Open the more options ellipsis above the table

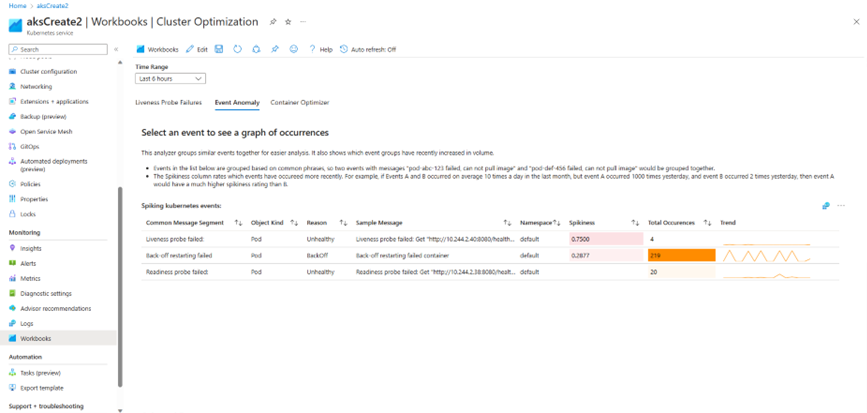[842, 206]
